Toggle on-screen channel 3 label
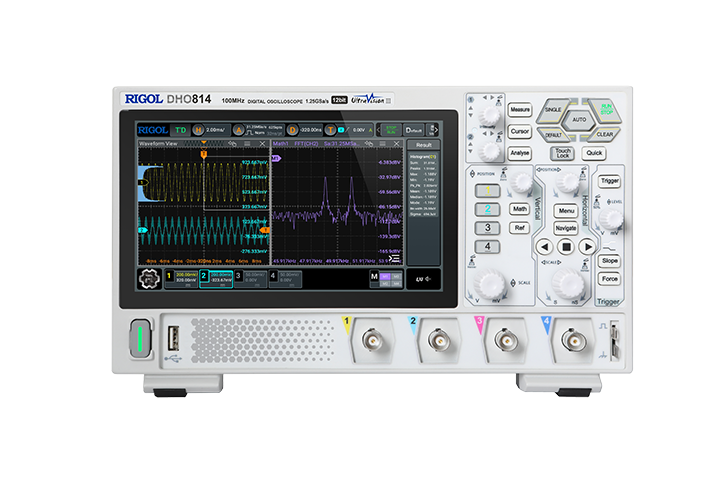720x480 pixels. (238, 276)
